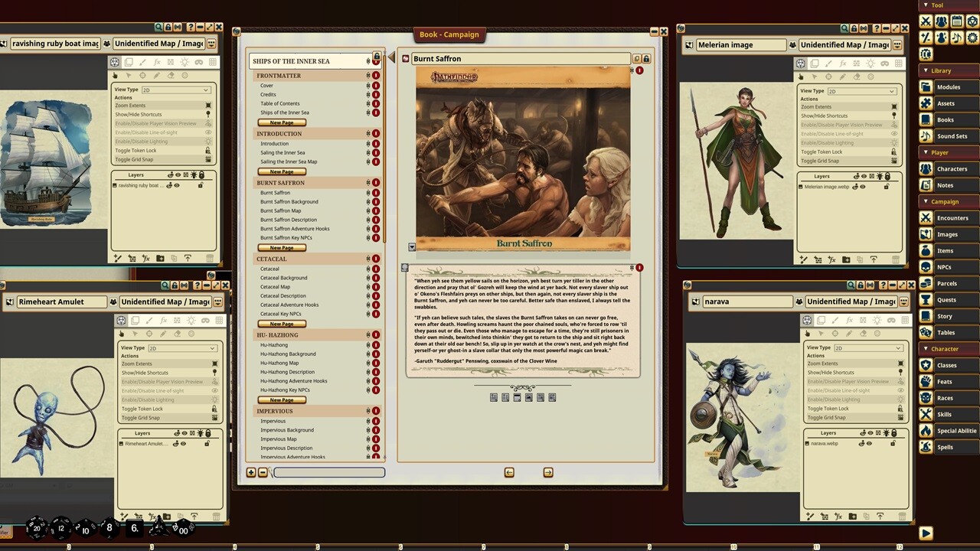Click the Tool section header in the right sidebar
The width and height of the screenshot is (980, 551).
[936, 5]
